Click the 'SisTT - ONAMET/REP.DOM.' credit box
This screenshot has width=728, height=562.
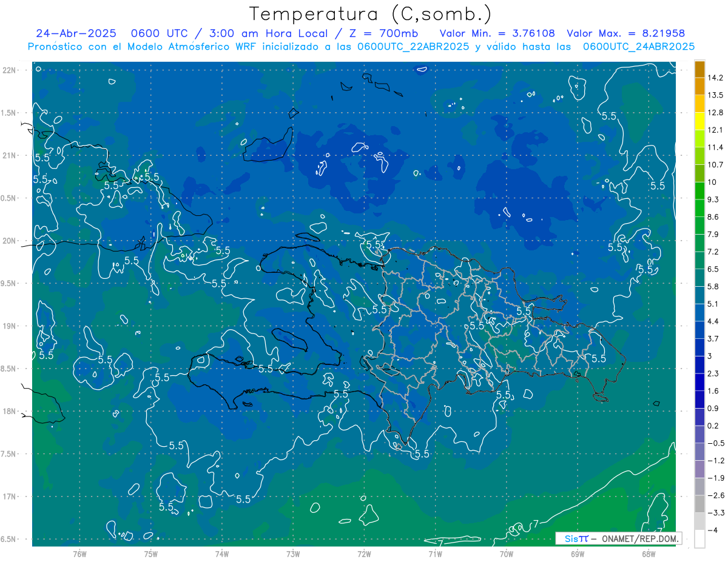(x=619, y=538)
